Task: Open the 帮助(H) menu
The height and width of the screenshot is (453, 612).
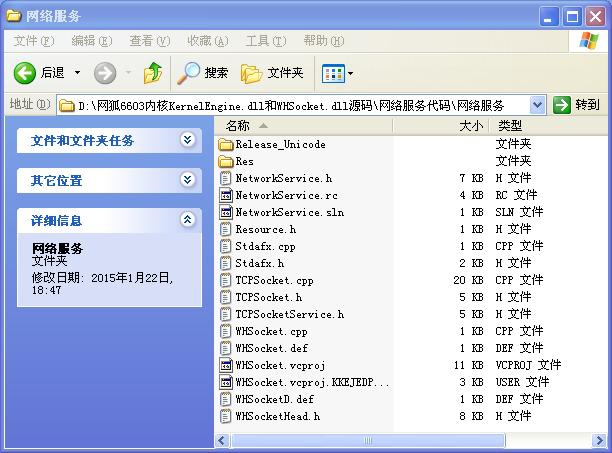Action: [324, 41]
